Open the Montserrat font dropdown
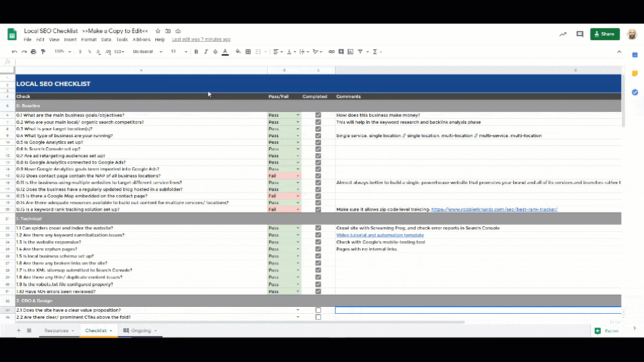 (x=147, y=52)
